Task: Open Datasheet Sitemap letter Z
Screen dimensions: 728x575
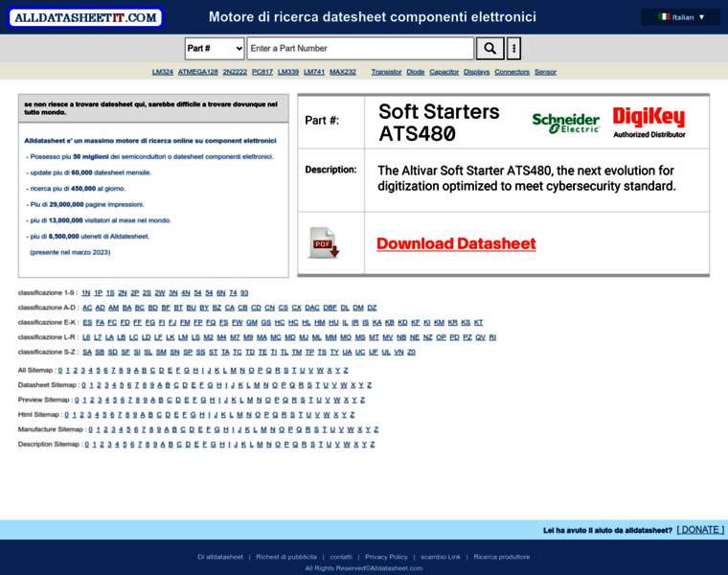Action: click(369, 385)
